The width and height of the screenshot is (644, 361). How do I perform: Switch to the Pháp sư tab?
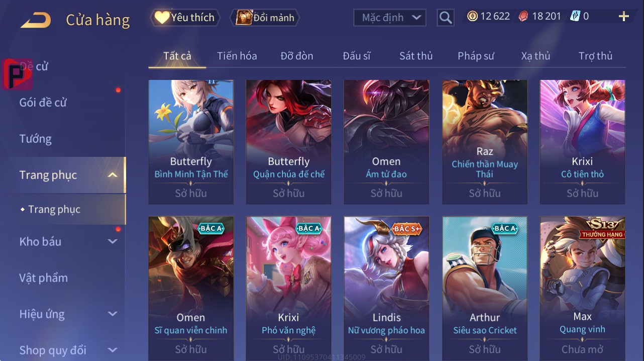click(x=476, y=56)
